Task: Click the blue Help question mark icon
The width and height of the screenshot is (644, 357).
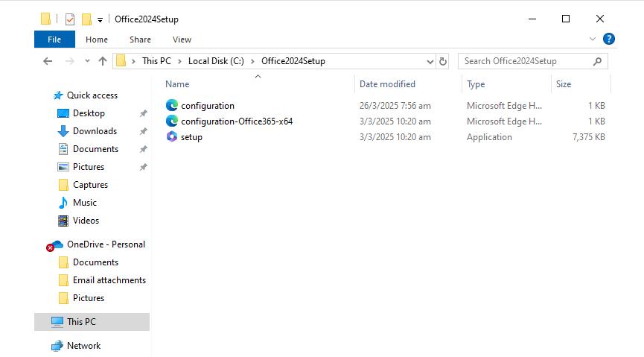Action: (609, 39)
